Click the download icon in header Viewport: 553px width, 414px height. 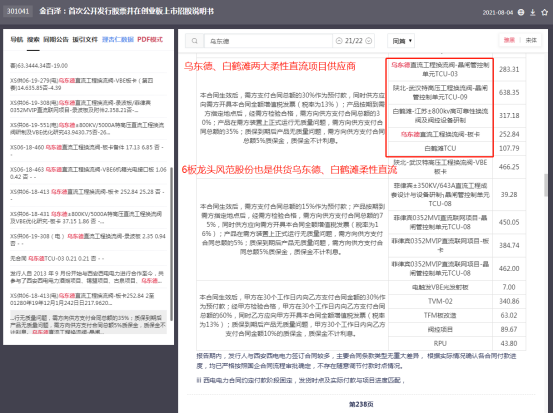[x=533, y=12]
